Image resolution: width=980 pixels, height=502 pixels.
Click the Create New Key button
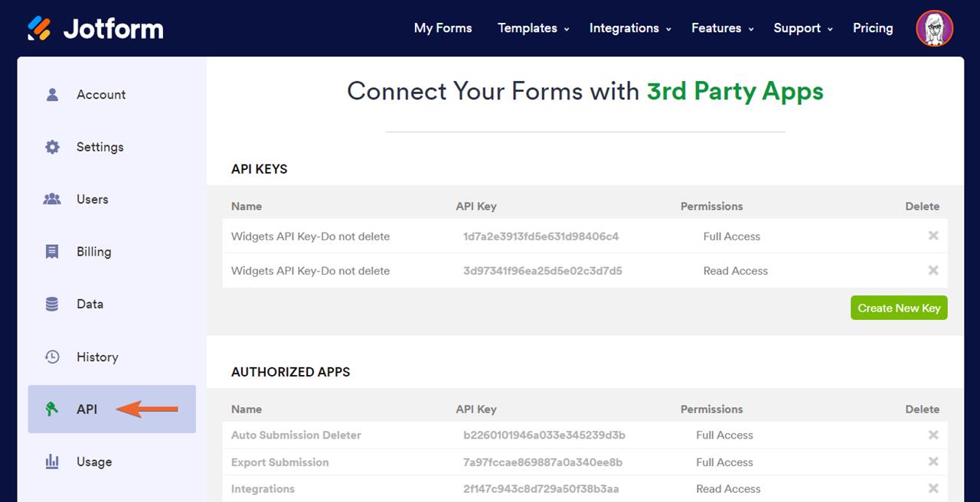pyautogui.click(x=899, y=308)
